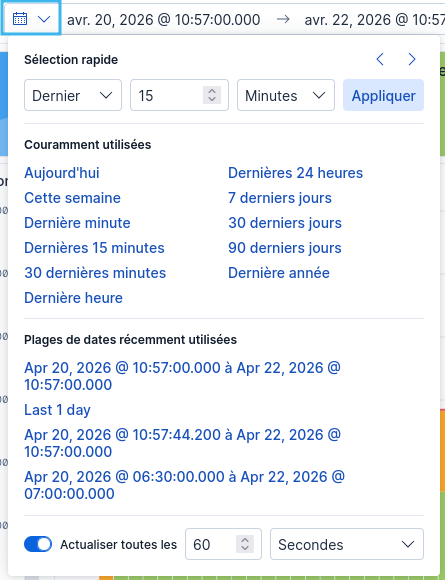Pick recently used Last 1 day
The image size is (445, 580).
pos(57,410)
